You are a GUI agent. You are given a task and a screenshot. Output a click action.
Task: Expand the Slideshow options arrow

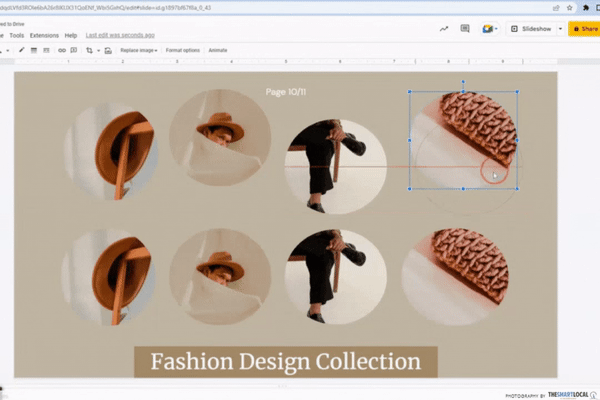pos(559,29)
